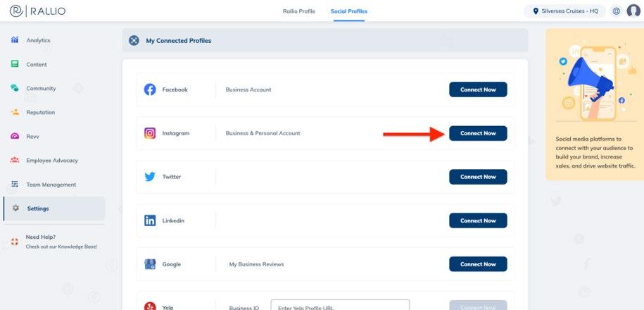The height and width of the screenshot is (310, 644).
Task: Click the location pin icon
Action: coord(536,11)
